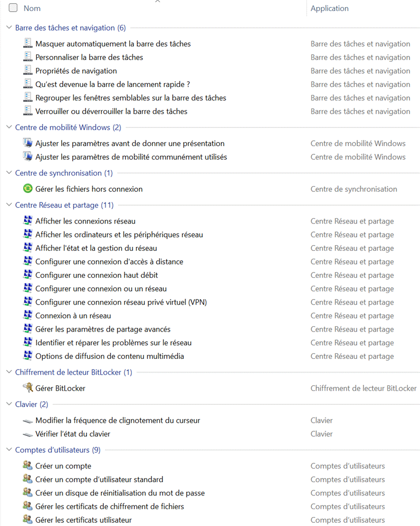Open Modifier la fréquence de clignotement du curseur
The width and height of the screenshot is (420, 526).
pyautogui.click(x=118, y=421)
